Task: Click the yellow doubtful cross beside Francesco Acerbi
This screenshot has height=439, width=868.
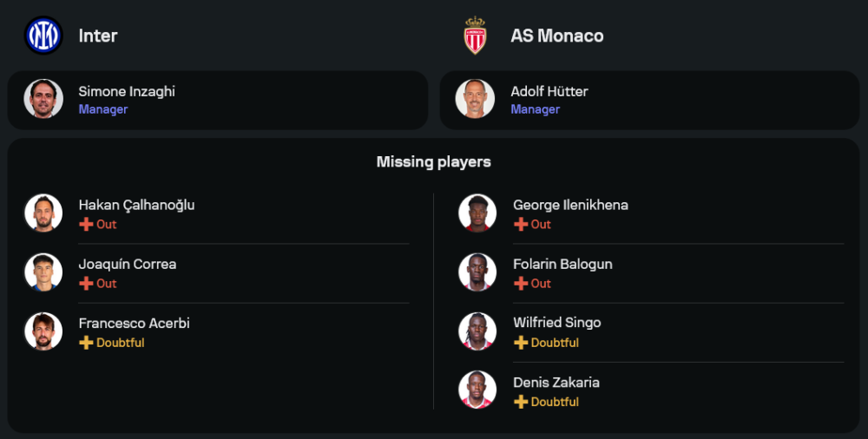Action: [86, 343]
